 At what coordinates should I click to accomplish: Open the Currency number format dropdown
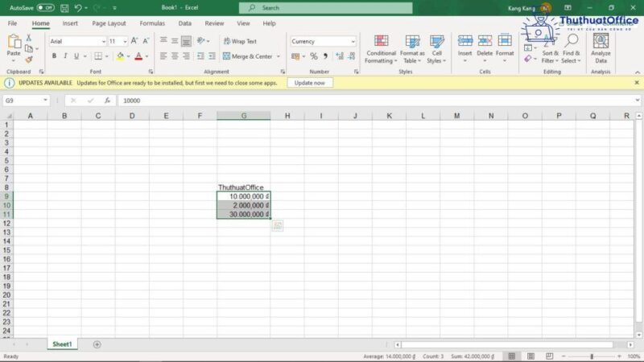tap(353, 42)
